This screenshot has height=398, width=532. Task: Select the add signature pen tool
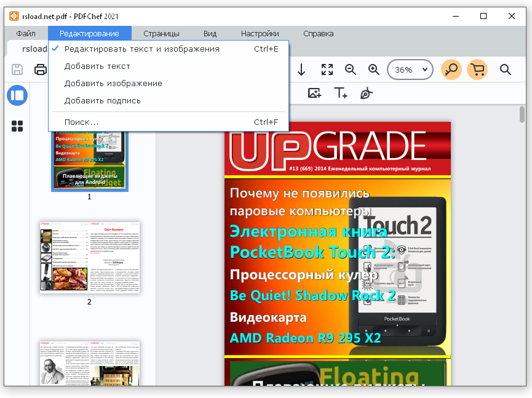click(366, 93)
